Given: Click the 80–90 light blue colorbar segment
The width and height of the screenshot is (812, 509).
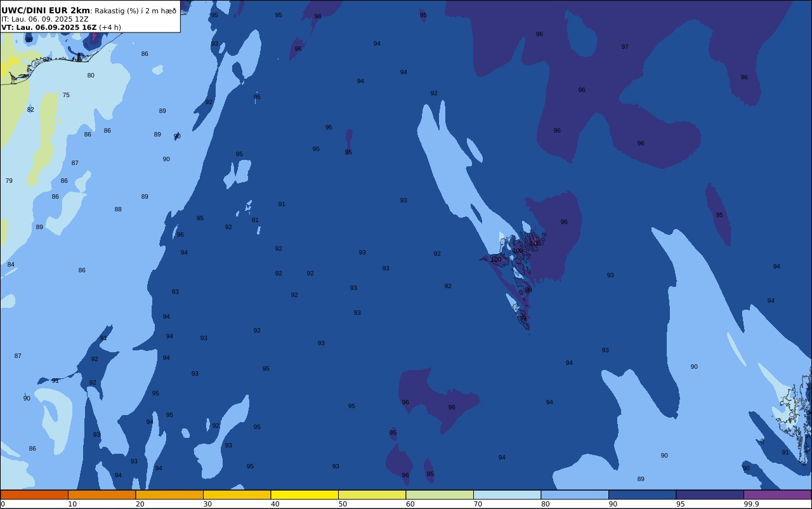Looking at the screenshot, I should click(575, 494).
